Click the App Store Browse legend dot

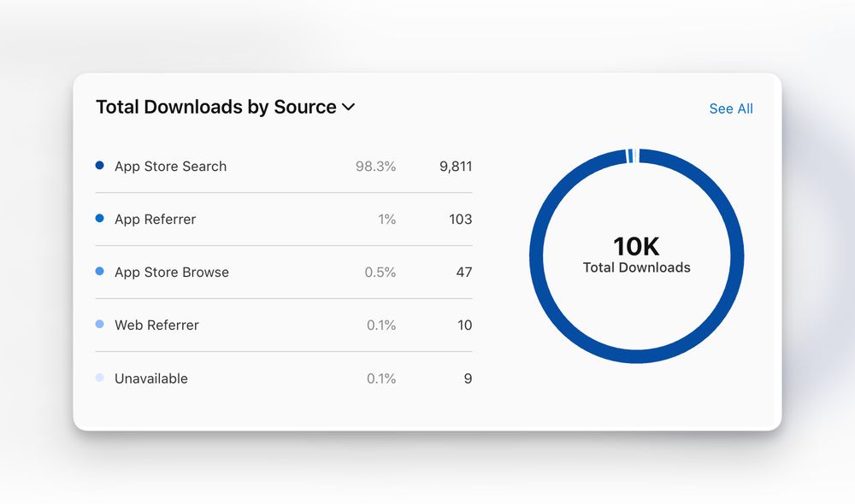[99, 271]
